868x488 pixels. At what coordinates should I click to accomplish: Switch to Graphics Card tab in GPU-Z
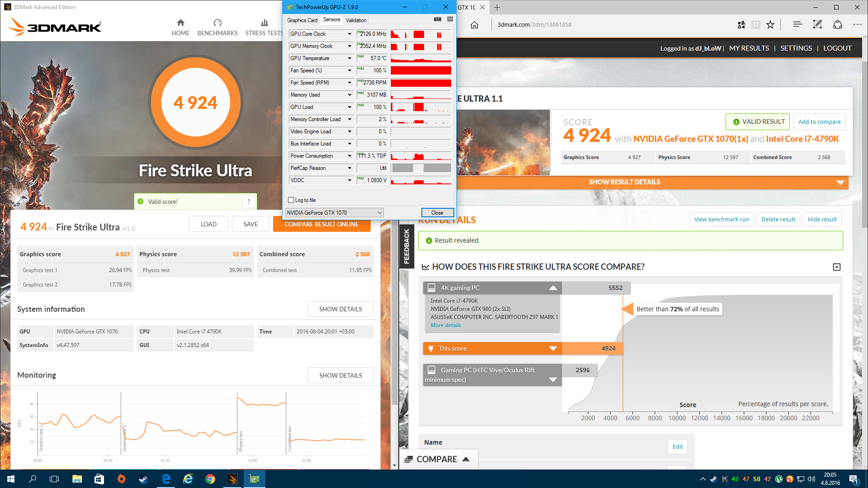(302, 20)
